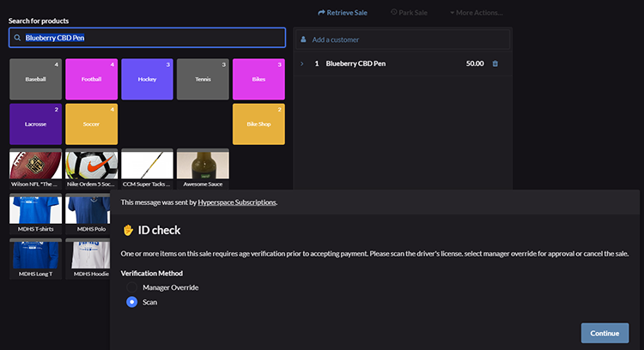
Task: Choose Manager Override verification method
Action: pyautogui.click(x=132, y=287)
